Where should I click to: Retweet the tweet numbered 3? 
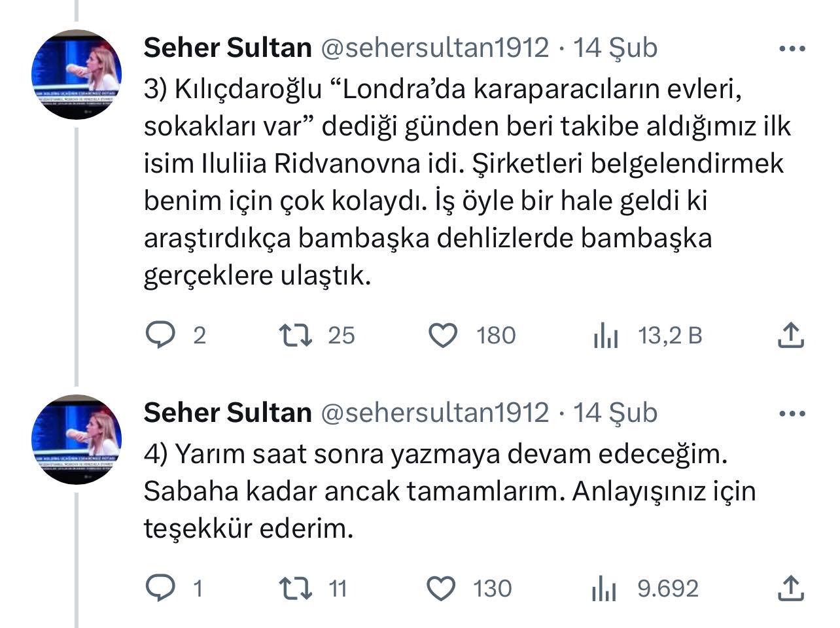point(296,336)
